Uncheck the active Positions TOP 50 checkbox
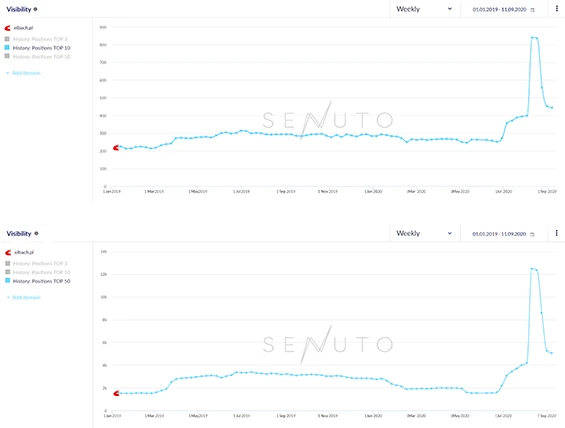 point(7,280)
